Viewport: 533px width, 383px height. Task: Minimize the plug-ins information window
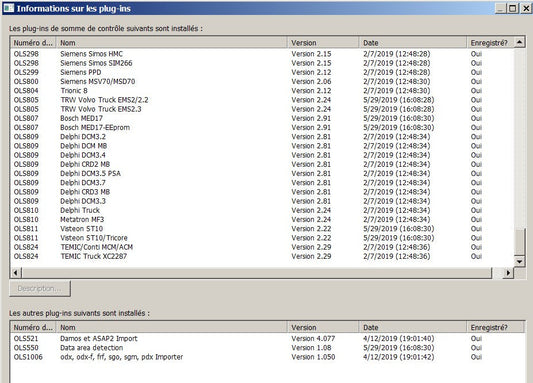coord(500,8)
